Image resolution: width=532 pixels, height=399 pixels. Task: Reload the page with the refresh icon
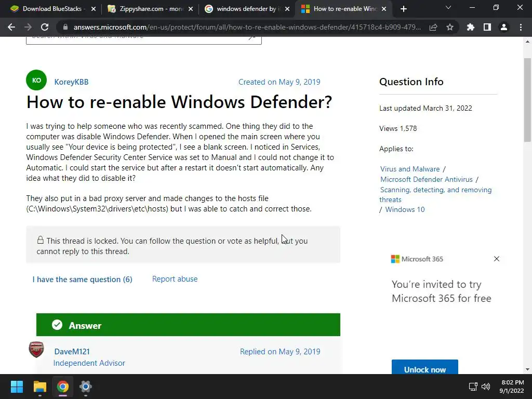45,27
